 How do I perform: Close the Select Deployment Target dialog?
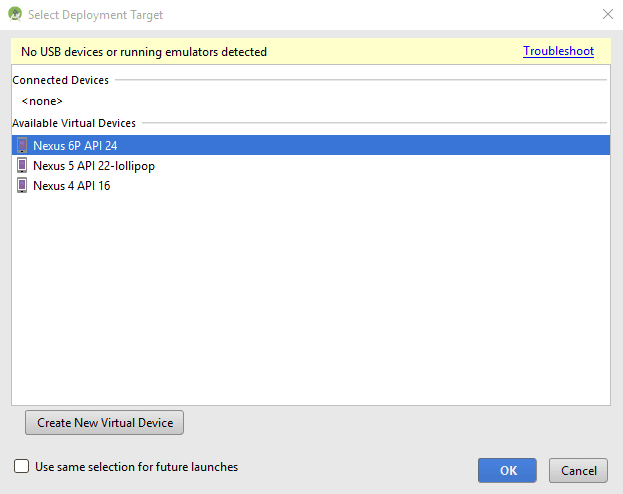(x=607, y=15)
